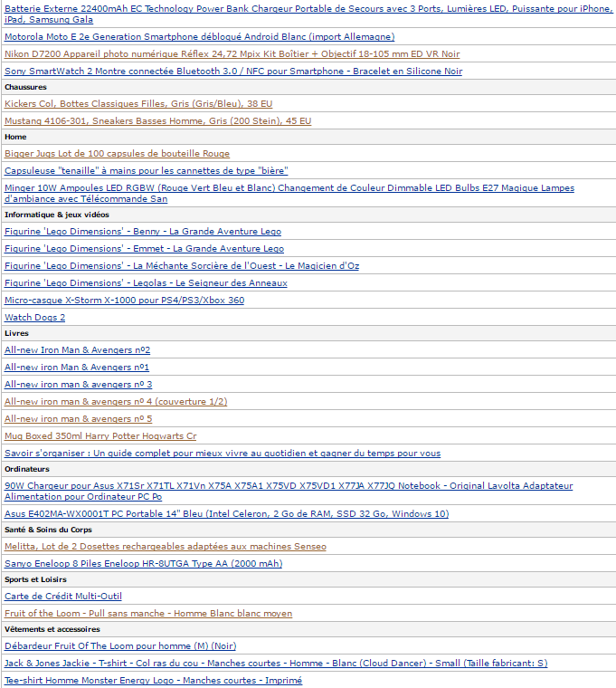Click the Nikon D7200 Appareil photo link
The height and width of the screenshot is (688, 616).
(232, 54)
